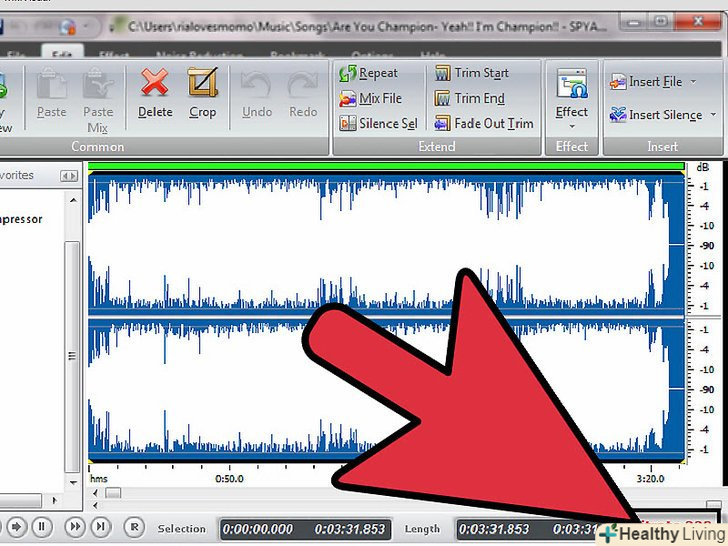This screenshot has width=728, height=546.
Task: Click the Undo button
Action: (257, 93)
